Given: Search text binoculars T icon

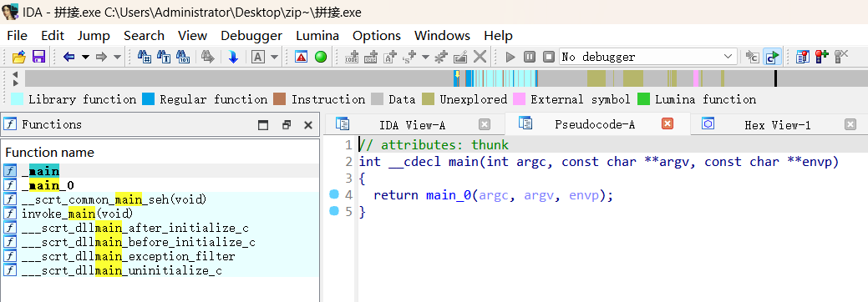Looking at the screenshot, I should click(x=164, y=57).
